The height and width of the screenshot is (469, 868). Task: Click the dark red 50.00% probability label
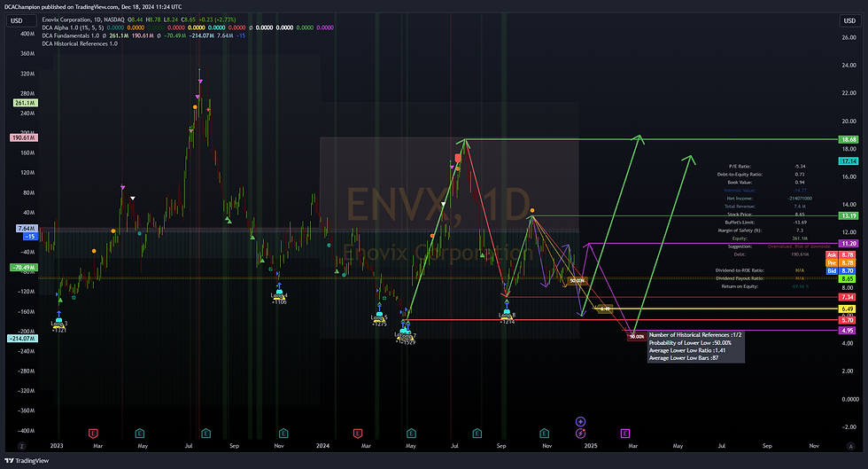(x=637, y=337)
